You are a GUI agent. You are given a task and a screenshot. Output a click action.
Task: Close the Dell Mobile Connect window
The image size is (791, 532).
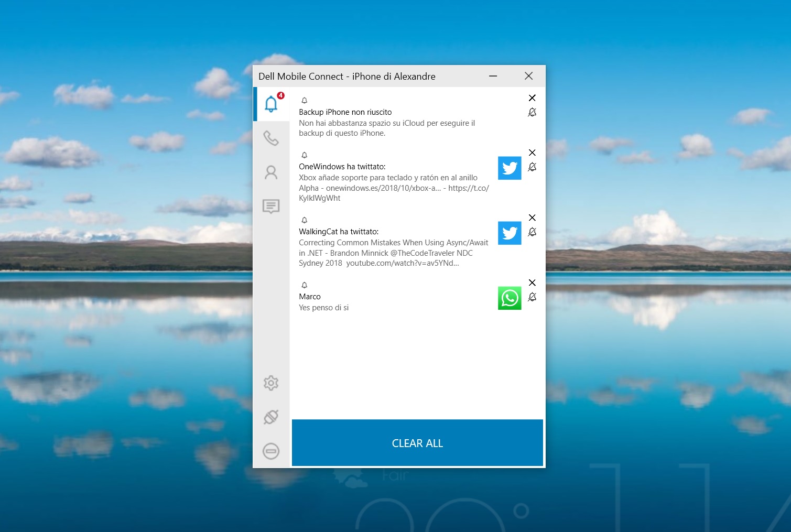(528, 76)
